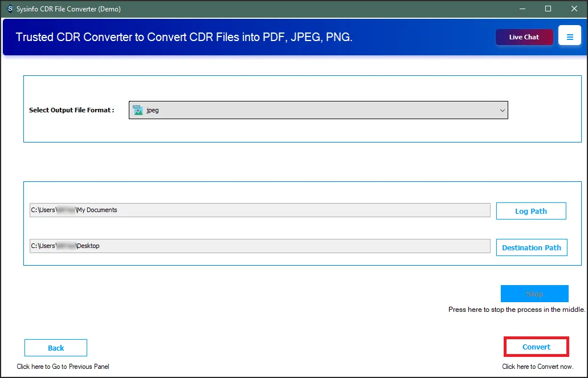Maximize the CDR File Converter window
The width and height of the screenshot is (588, 378).
[548, 9]
